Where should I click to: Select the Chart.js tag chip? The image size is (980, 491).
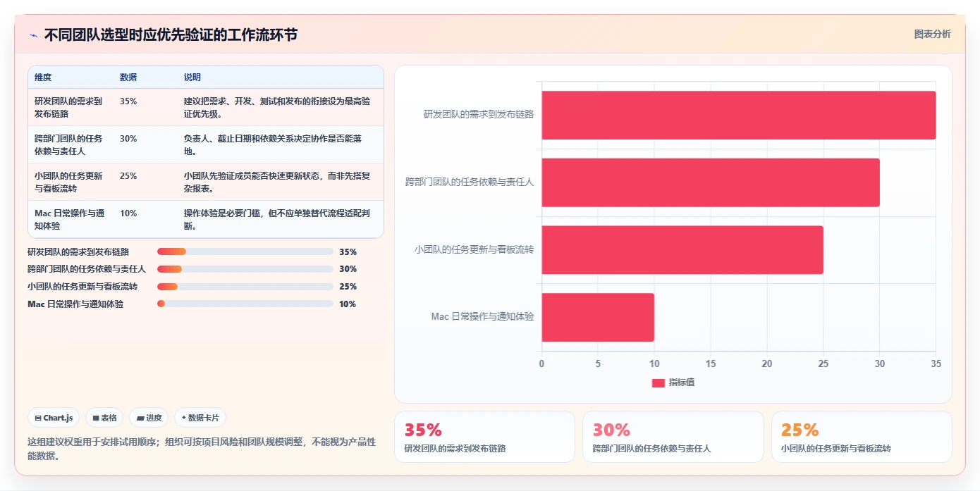pyautogui.click(x=54, y=418)
